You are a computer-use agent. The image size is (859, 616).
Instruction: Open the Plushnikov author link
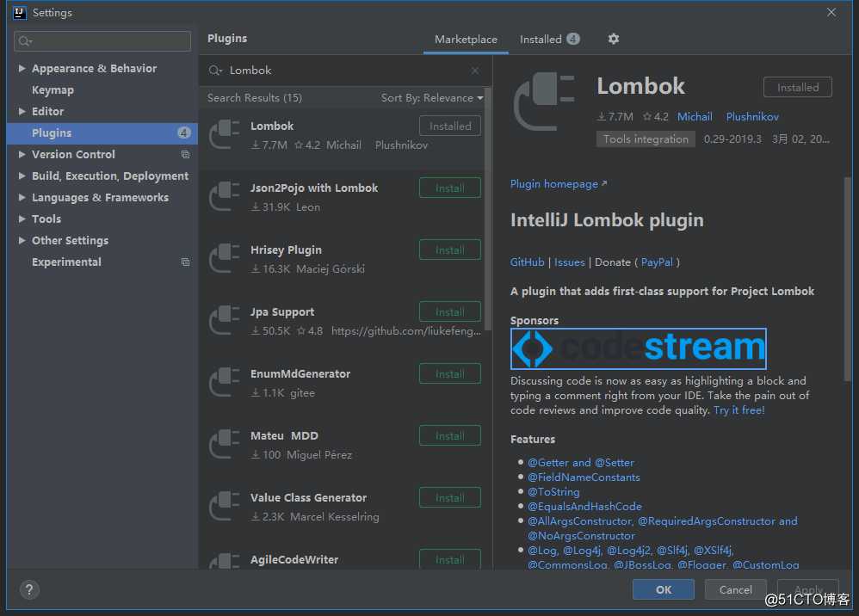coord(752,117)
